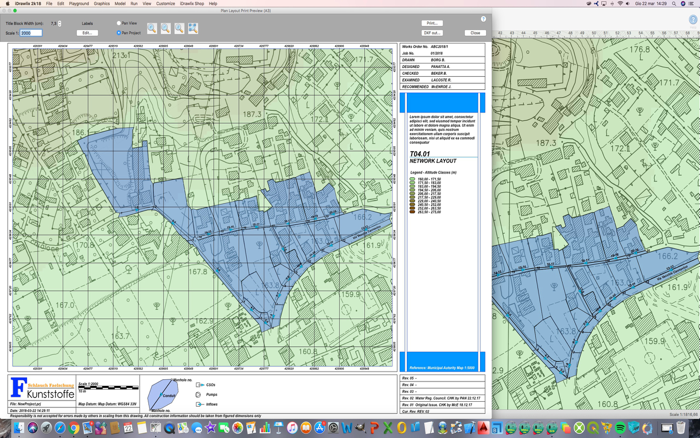Click the Labels Edit... button
700x438 pixels.
(x=87, y=33)
